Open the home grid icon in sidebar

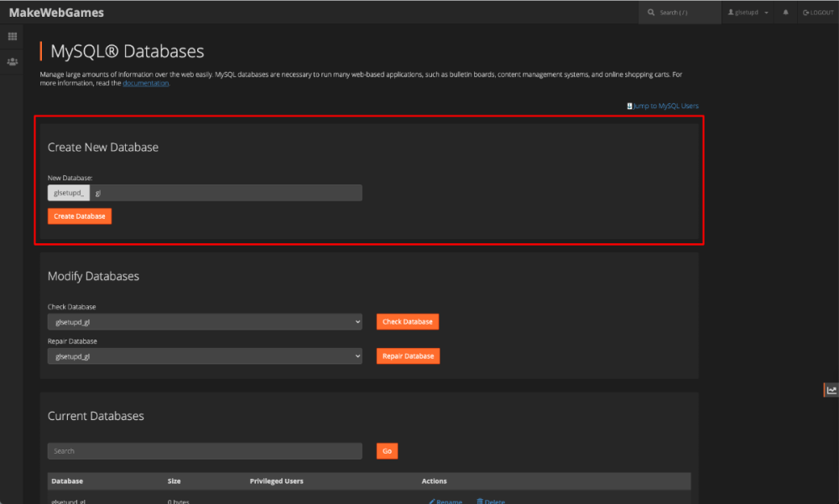coord(13,37)
